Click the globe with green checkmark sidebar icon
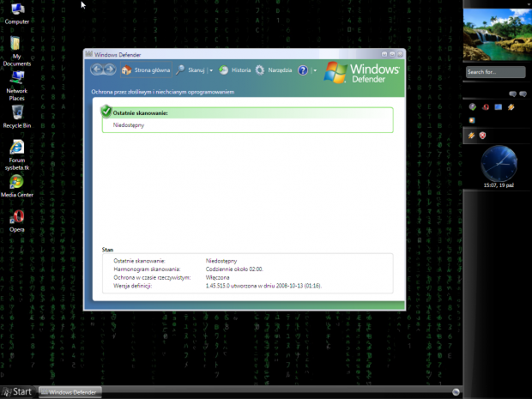Viewport: 532px width, 399px height. 472,107
